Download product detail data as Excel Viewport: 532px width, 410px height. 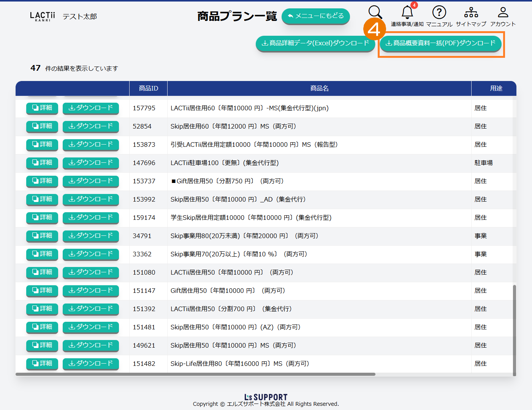click(x=315, y=43)
